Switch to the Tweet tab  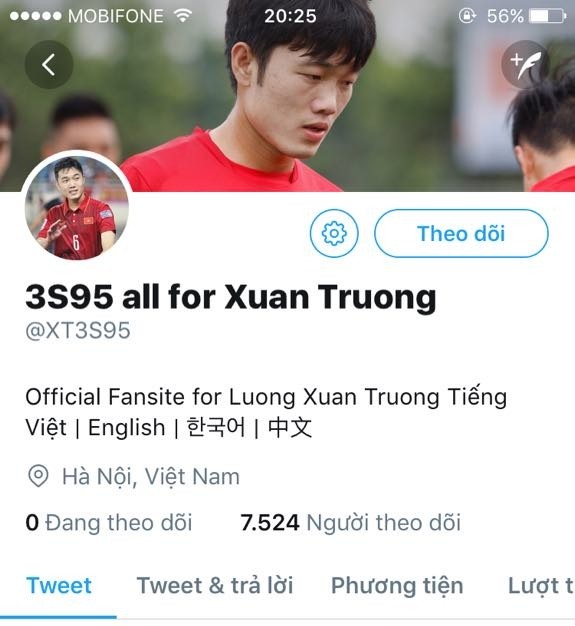pyautogui.click(x=59, y=586)
